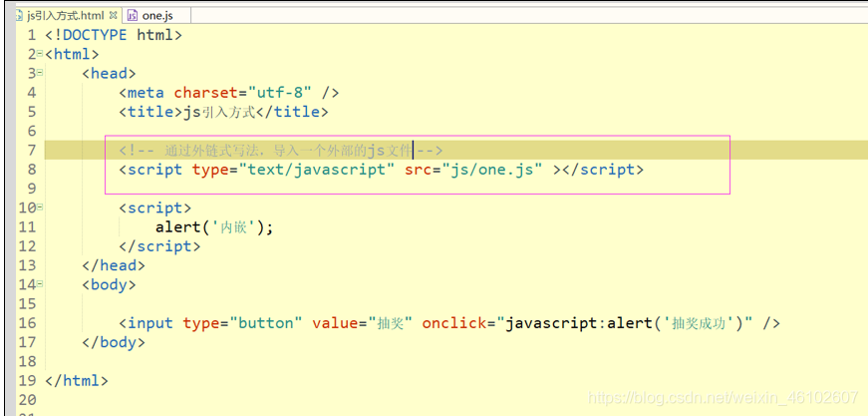Click the value="抽奖" attribute
Image resolution: width=868 pixels, height=416 pixels.
point(363,323)
